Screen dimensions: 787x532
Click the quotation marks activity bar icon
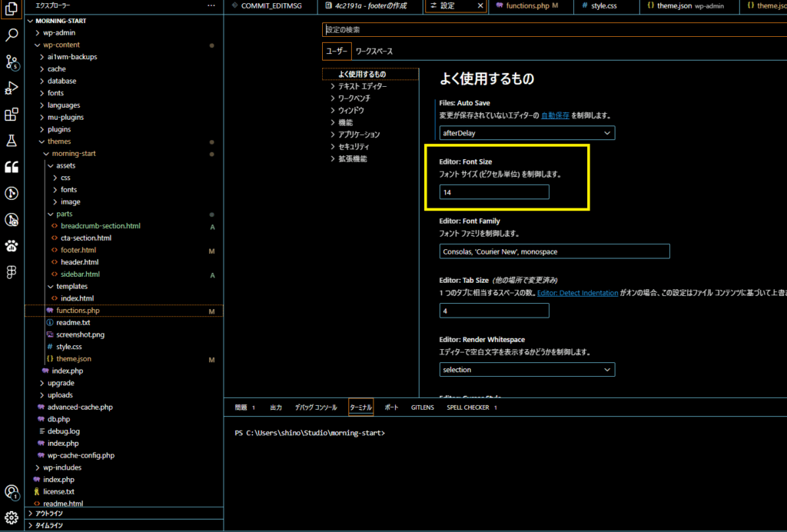pos(12,167)
